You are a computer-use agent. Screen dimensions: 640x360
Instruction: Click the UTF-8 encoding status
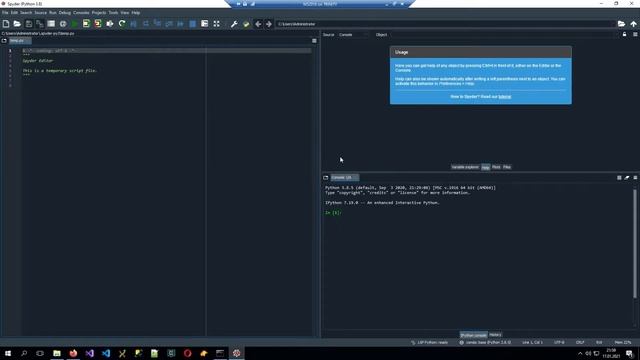559,342
